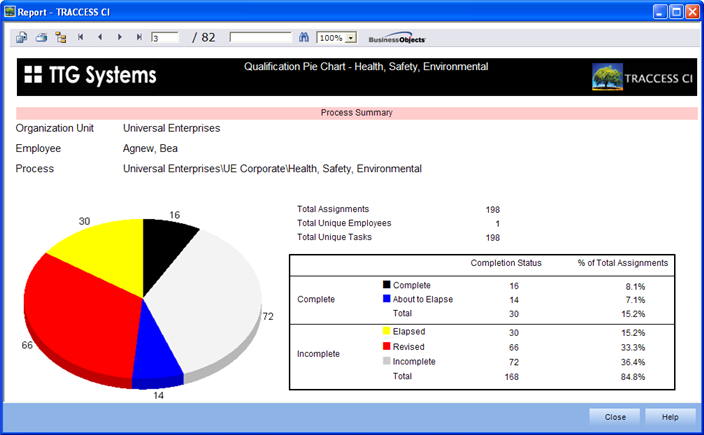Image resolution: width=704 pixels, height=435 pixels.
Task: Open the 100% zoom dropdown
Action: click(x=352, y=38)
